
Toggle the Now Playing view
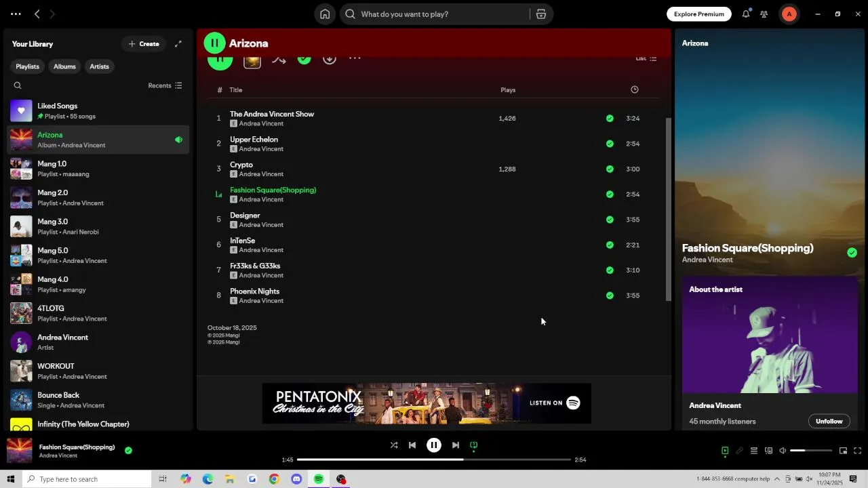point(725,451)
